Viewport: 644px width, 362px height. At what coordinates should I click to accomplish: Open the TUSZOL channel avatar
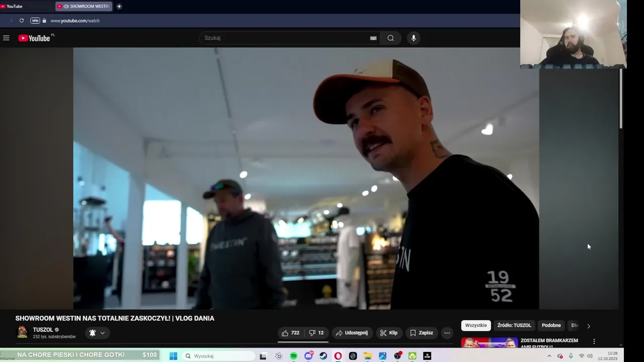[22, 332]
